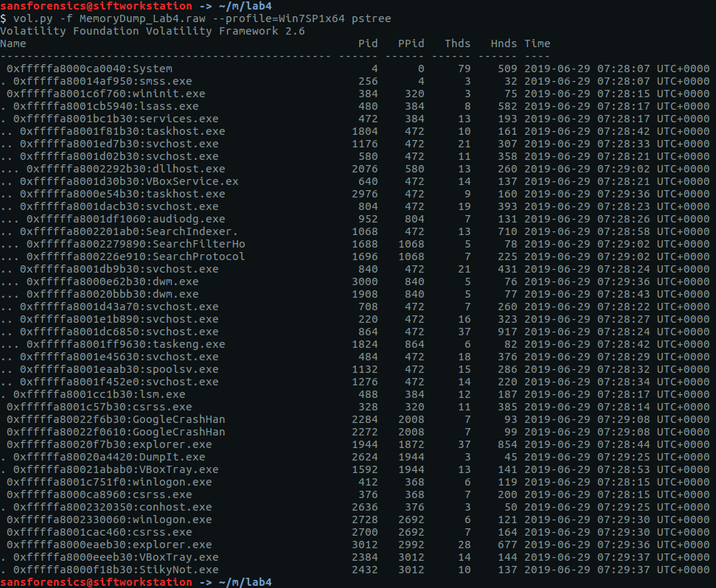Select GoogleCrashHan entry 0xfffffa80022f0610
The width and height of the screenshot is (716, 588).
(116, 432)
